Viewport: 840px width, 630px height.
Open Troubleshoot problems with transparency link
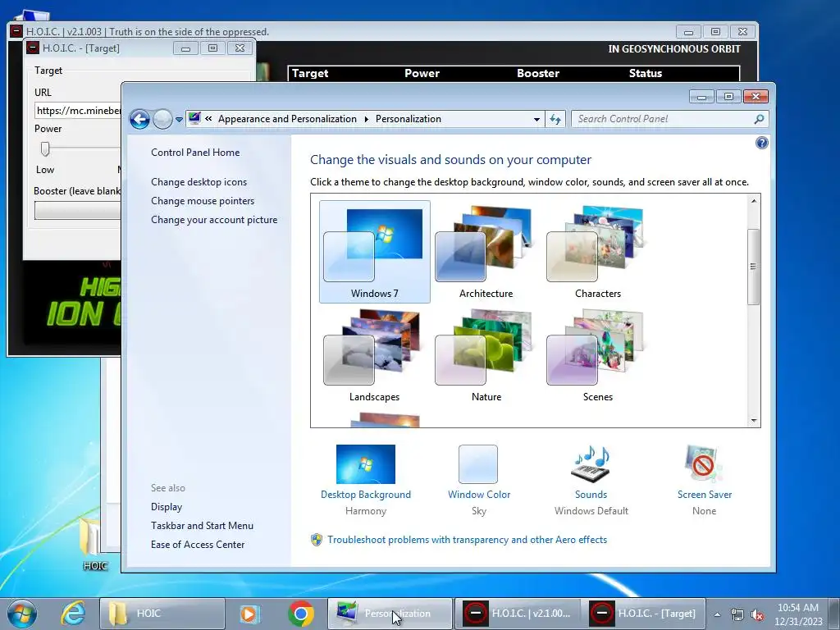[467, 540]
